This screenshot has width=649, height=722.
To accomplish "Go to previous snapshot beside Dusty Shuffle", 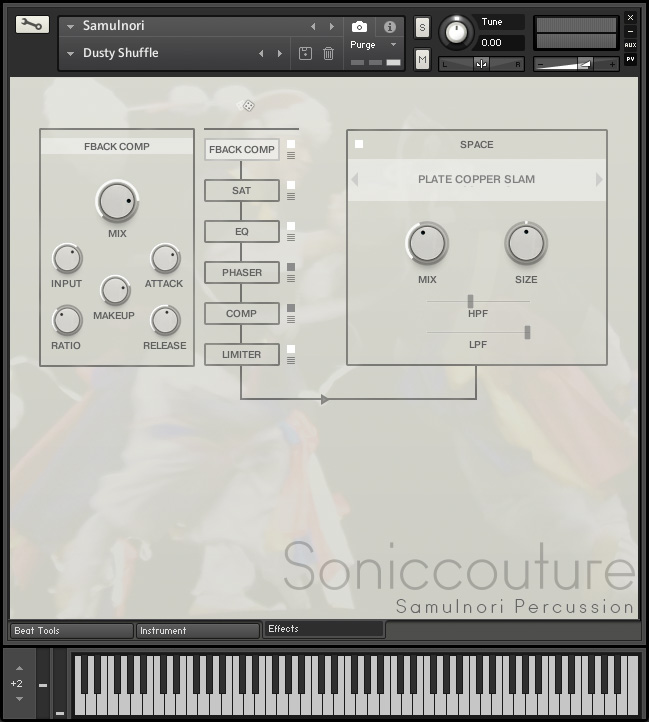I will [261, 53].
